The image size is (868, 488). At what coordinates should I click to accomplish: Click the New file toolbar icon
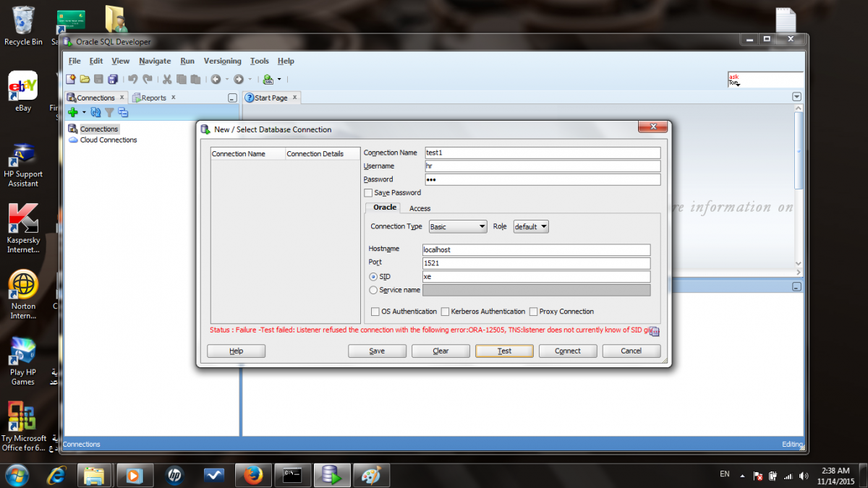(71, 80)
